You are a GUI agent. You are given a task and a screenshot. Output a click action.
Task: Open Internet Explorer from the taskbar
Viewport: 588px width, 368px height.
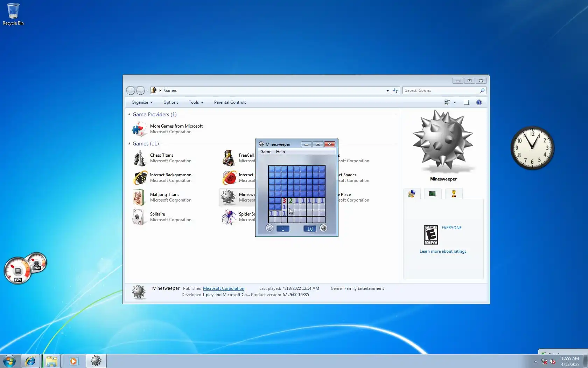click(x=30, y=361)
